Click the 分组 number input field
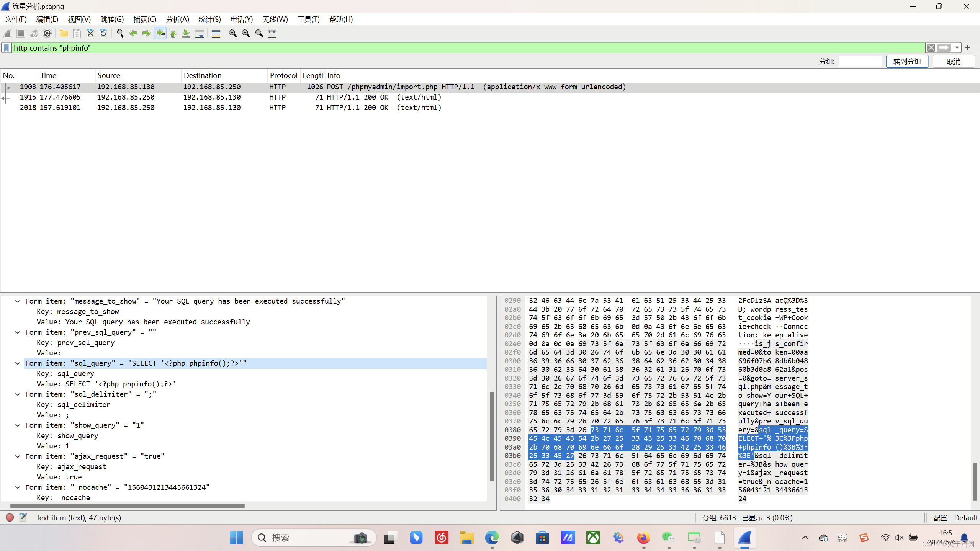 (860, 61)
